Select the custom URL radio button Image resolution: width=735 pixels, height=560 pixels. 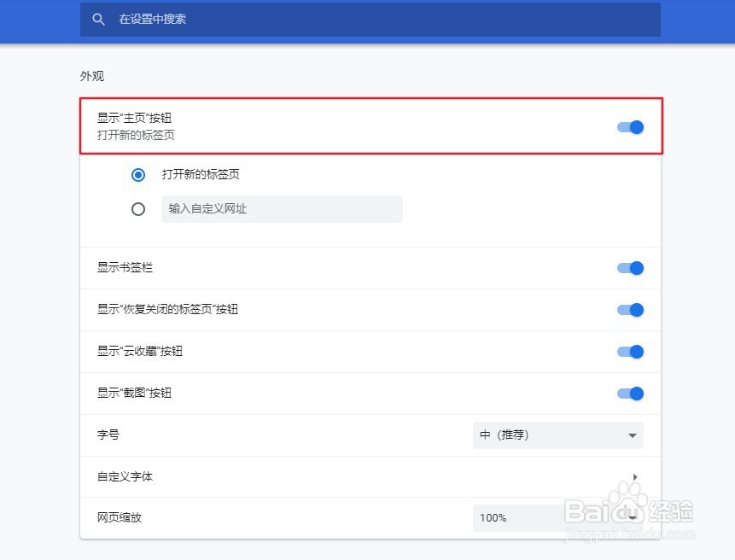(x=138, y=209)
